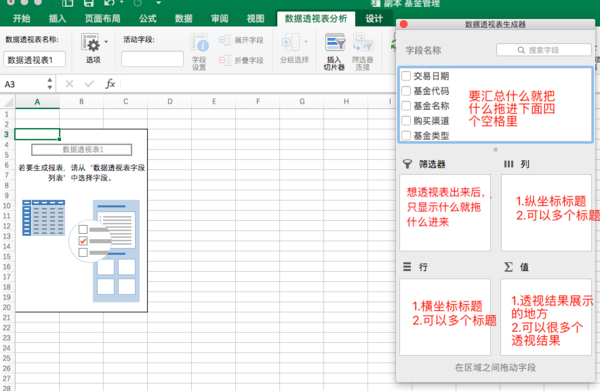
Task: Switch to the 设计 ribbon tab
Action: (x=374, y=18)
